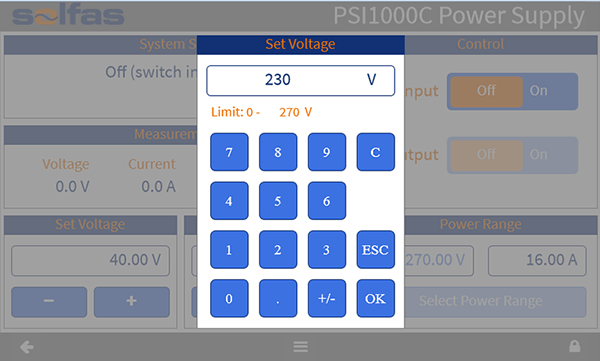This screenshot has height=361, width=600.
Task: Confirm voltage with OK key
Action: coord(375,298)
